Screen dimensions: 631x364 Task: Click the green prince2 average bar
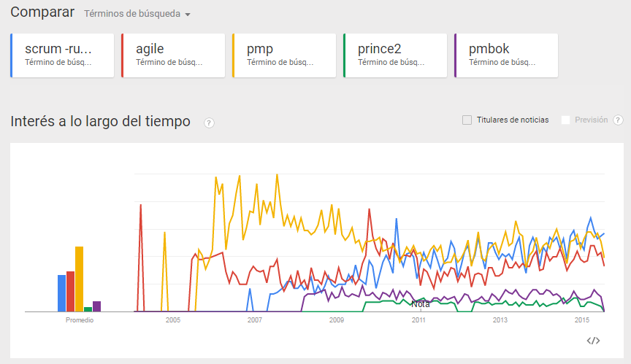[x=88, y=309]
